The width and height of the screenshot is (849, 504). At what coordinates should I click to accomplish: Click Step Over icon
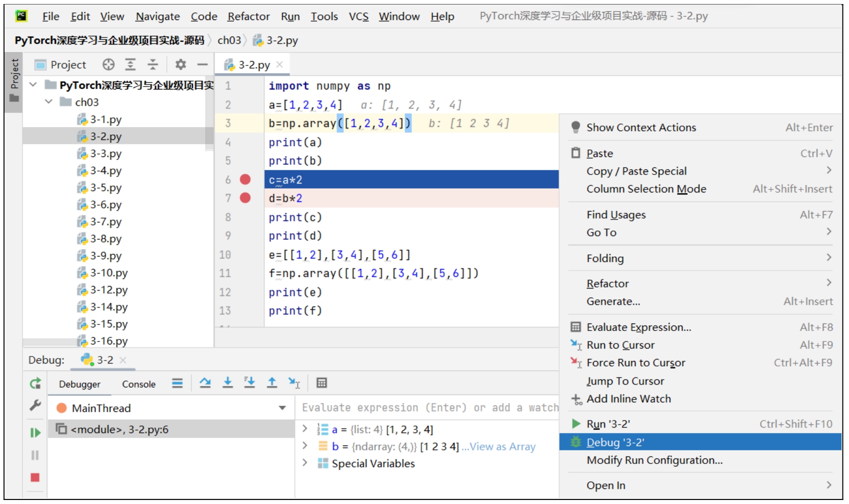pos(205,383)
